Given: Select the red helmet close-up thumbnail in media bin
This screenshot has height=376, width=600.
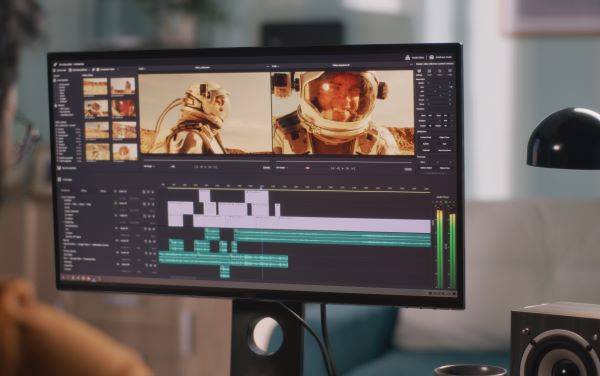Looking at the screenshot, I should pos(123,108).
